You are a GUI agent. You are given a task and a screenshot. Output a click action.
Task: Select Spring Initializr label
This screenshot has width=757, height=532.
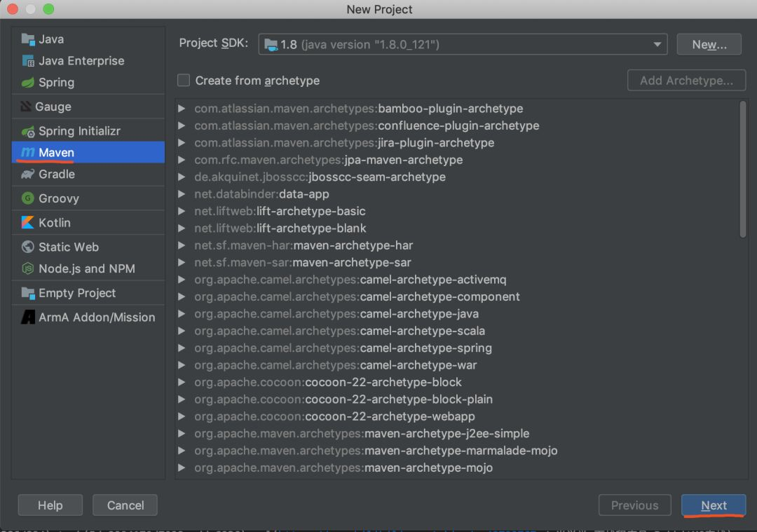(x=80, y=131)
